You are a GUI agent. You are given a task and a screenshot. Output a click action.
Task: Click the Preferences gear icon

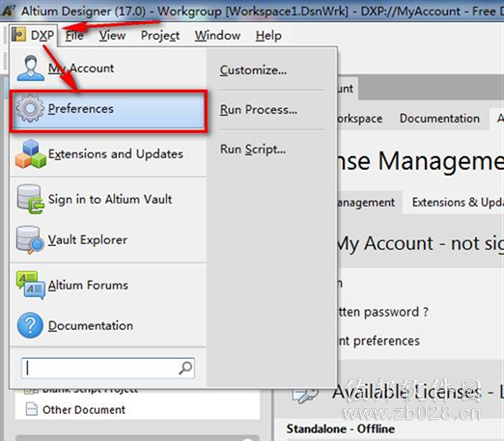[x=30, y=108]
